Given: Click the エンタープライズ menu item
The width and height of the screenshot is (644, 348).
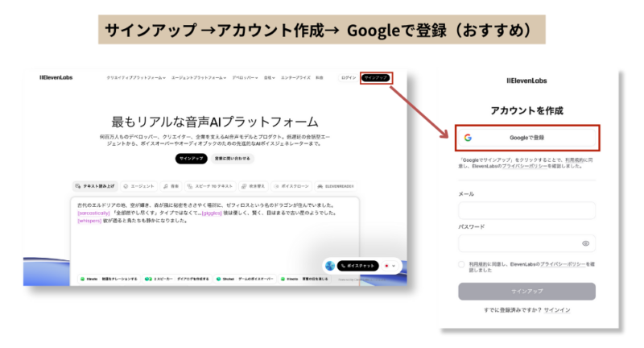Looking at the screenshot, I should click(x=295, y=78).
